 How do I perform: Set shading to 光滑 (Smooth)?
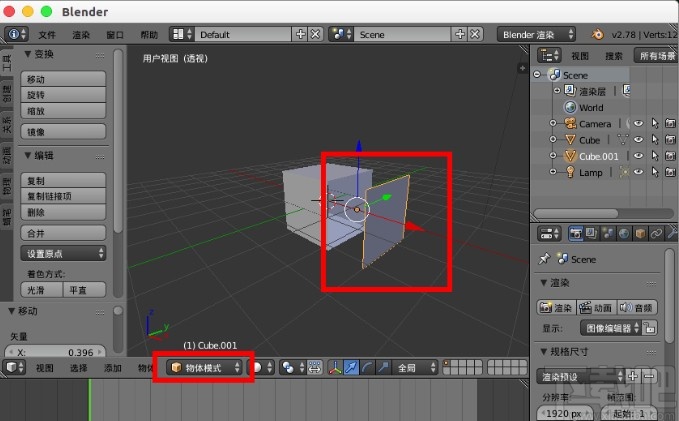click(42, 290)
